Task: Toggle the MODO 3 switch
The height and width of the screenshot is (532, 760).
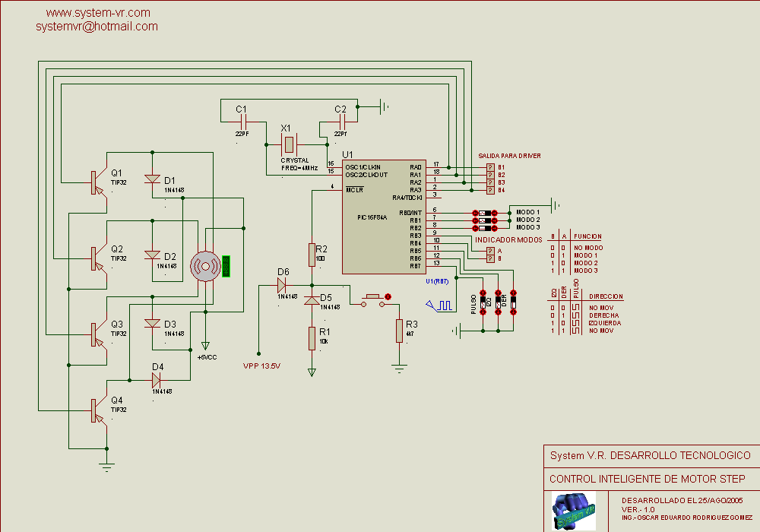Action: click(x=484, y=227)
